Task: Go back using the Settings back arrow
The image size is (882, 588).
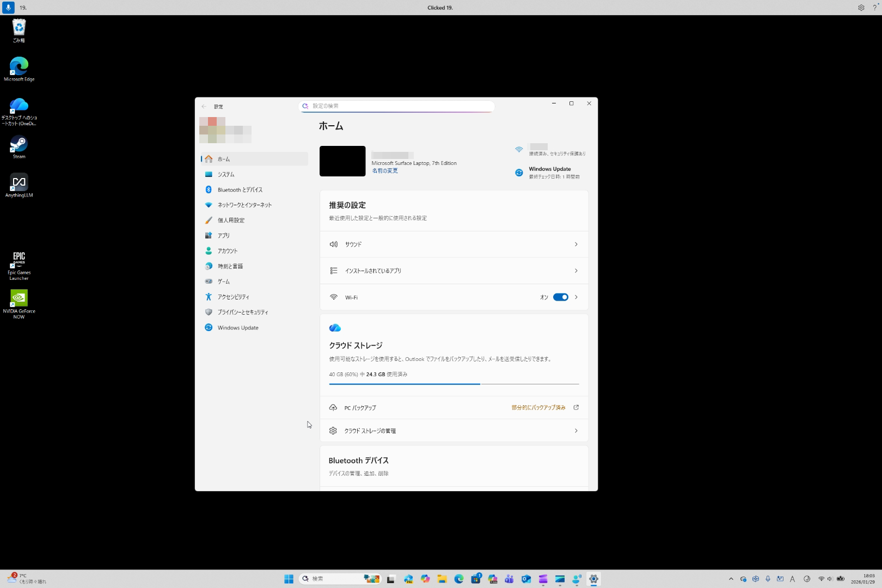Action: 204,107
